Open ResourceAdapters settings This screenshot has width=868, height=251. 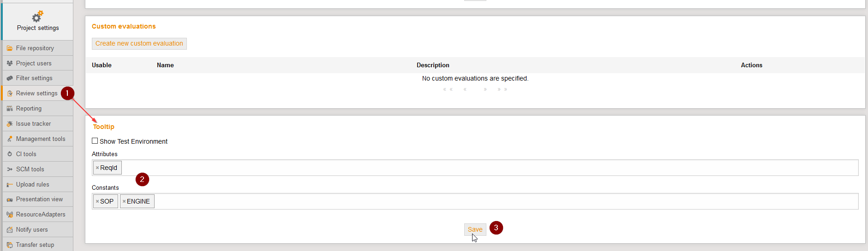pos(37,215)
